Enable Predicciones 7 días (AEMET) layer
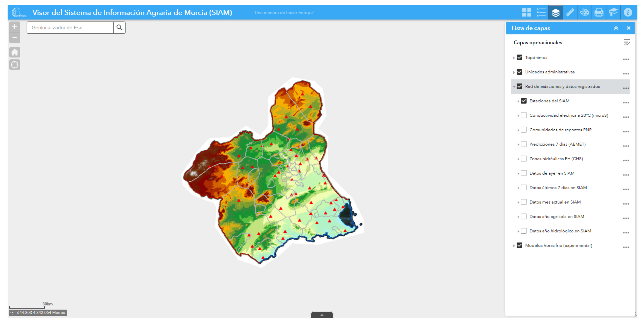Viewport: 644px width, 323px height. tap(524, 144)
